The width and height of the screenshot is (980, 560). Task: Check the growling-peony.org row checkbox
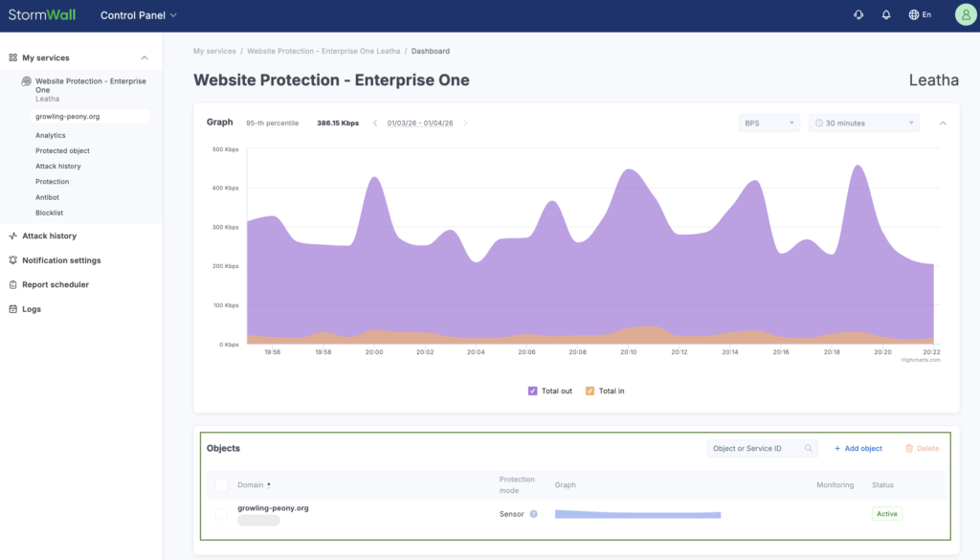coord(221,514)
